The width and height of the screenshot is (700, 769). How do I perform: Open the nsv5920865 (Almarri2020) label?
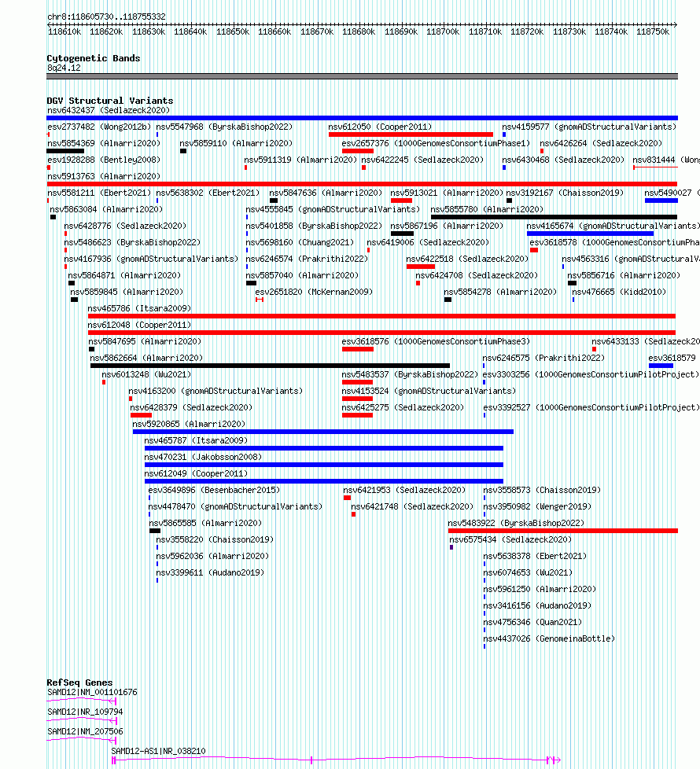[x=189, y=424]
